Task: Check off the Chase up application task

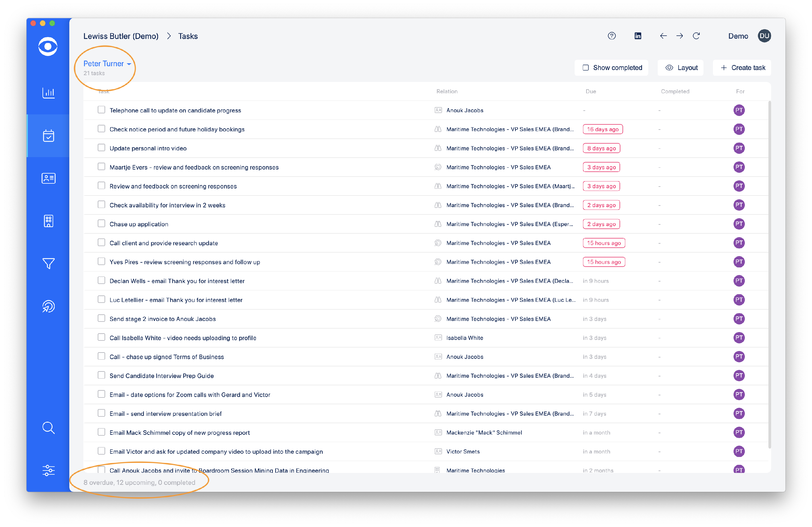Action: pyautogui.click(x=101, y=224)
